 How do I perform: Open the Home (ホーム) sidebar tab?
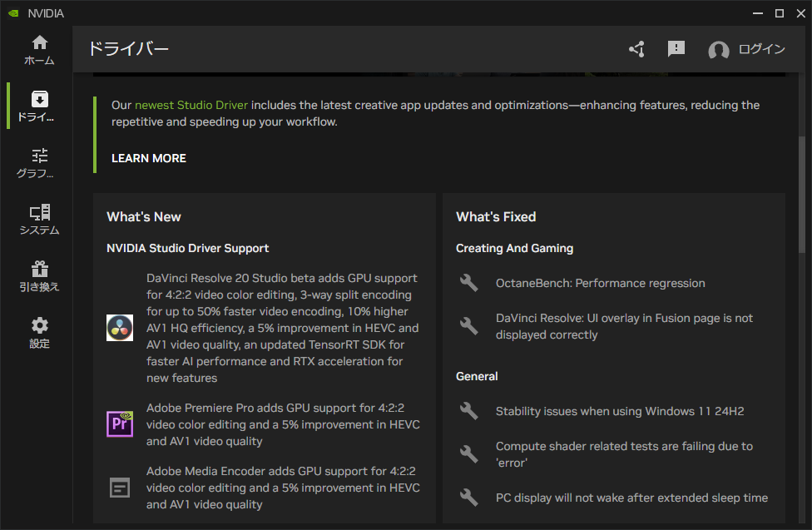(x=39, y=50)
